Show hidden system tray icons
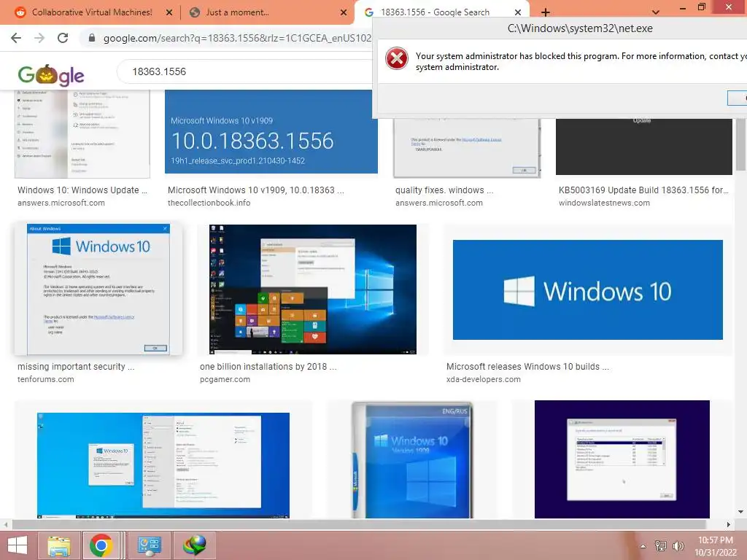 (643, 545)
